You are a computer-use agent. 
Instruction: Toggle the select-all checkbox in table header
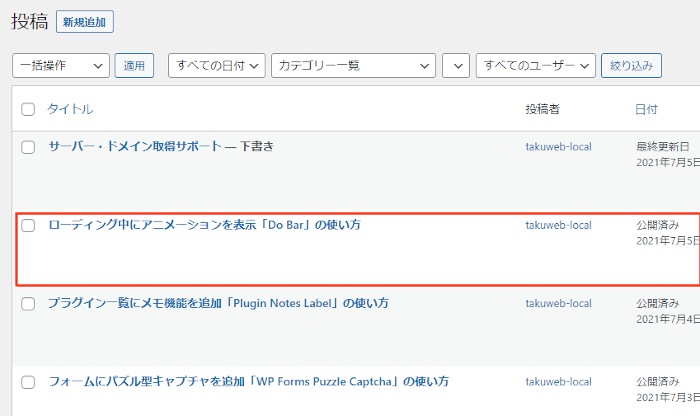[28, 109]
